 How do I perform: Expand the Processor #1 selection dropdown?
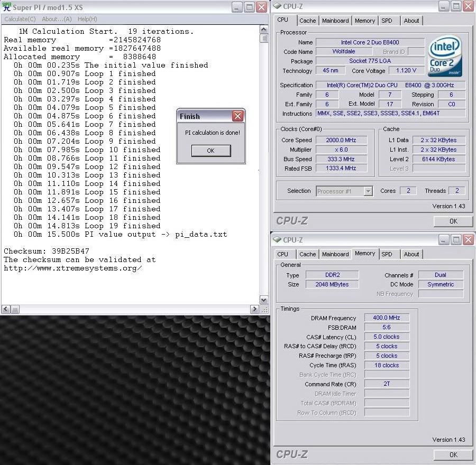pyautogui.click(x=368, y=191)
